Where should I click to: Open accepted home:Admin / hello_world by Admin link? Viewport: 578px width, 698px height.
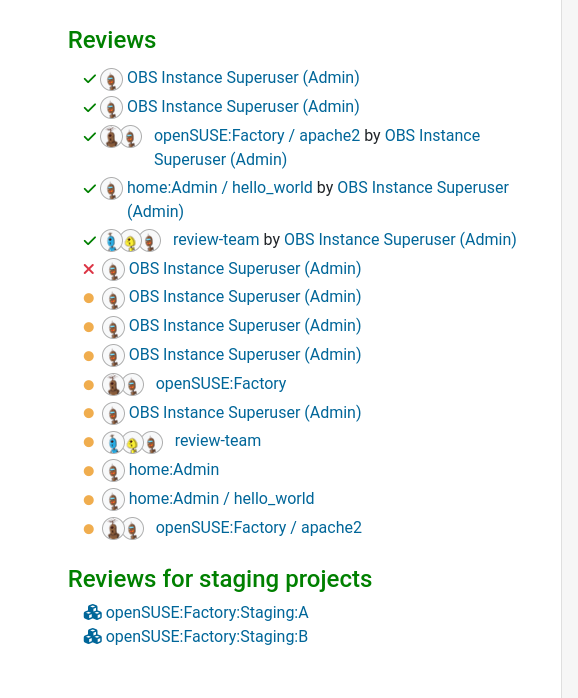click(x=220, y=187)
